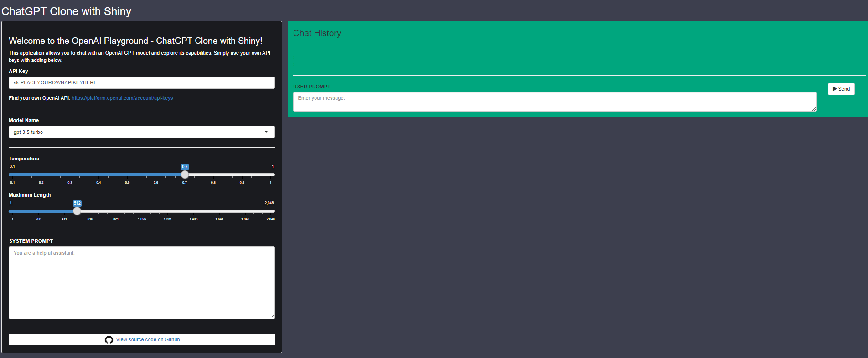Open the Model Name dropdown arrow
This screenshot has height=358, width=868.
click(x=266, y=132)
